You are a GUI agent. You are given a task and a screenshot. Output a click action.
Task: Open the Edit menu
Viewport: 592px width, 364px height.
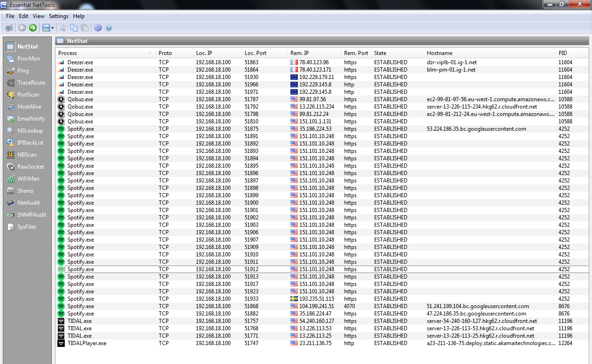point(24,16)
